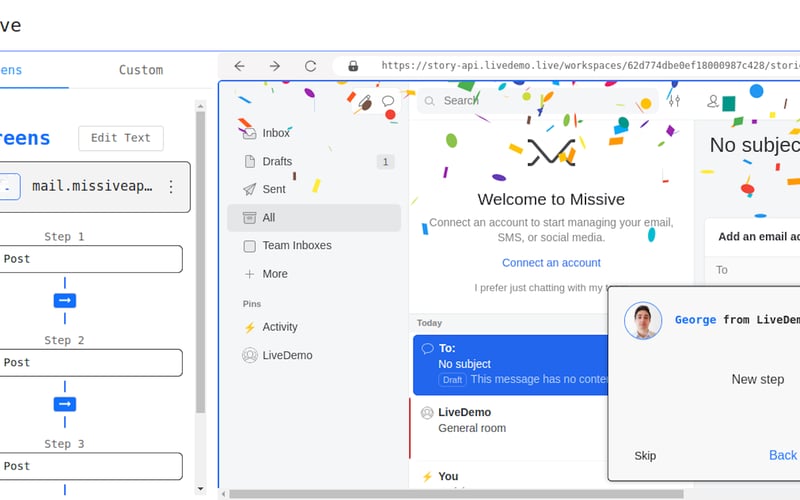
Task: Click the Missive logo above Welcome to Missive
Action: pyautogui.click(x=551, y=153)
